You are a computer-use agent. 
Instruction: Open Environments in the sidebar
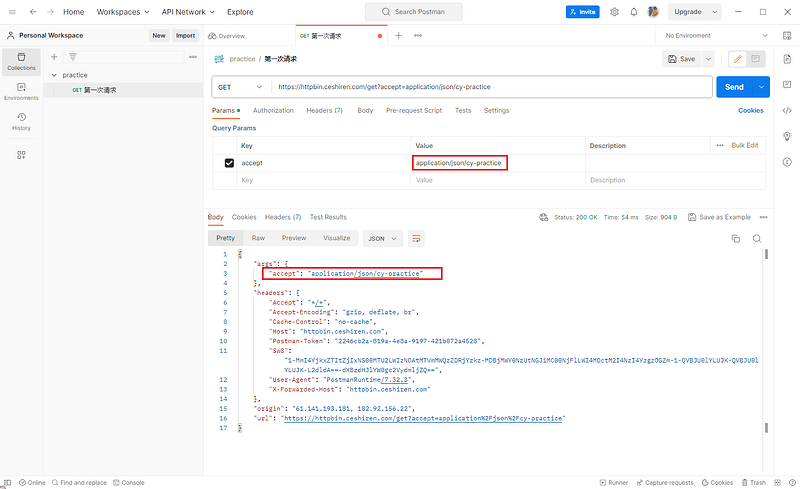tap(21, 92)
